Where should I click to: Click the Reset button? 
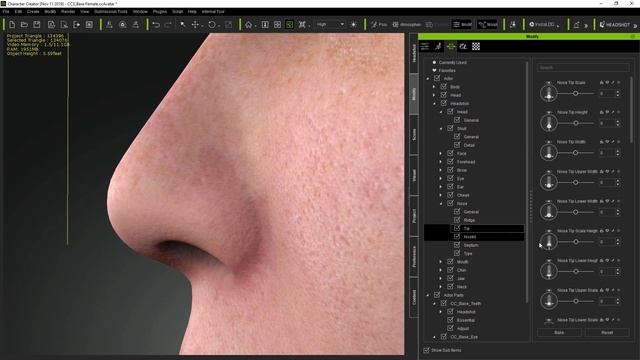click(607, 333)
